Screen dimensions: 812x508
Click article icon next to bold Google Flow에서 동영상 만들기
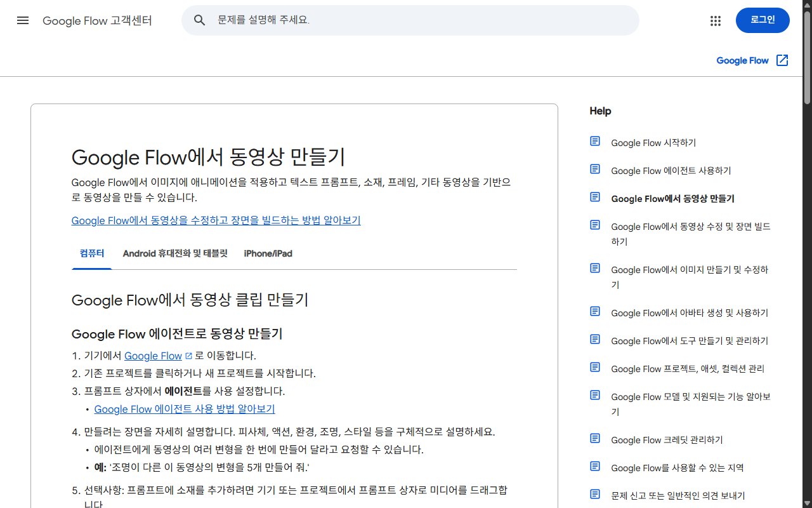coord(595,197)
